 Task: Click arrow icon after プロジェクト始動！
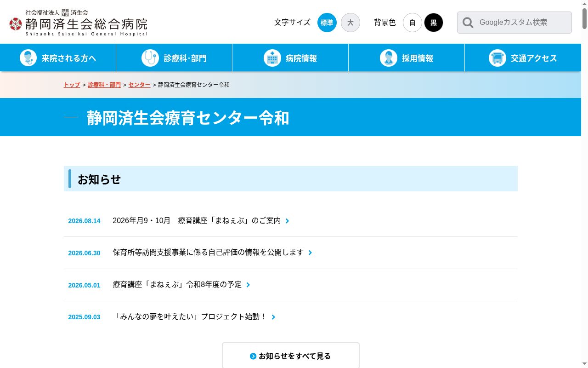273,317
